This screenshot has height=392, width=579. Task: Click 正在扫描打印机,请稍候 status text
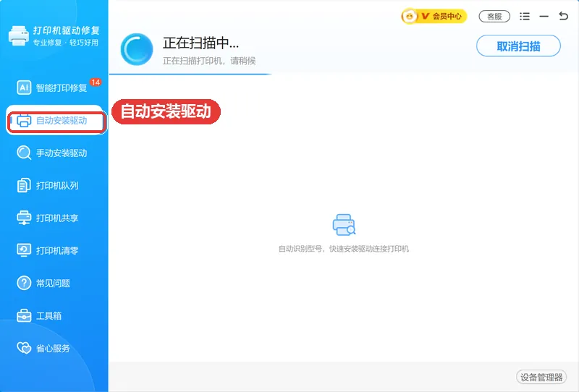pyautogui.click(x=209, y=61)
